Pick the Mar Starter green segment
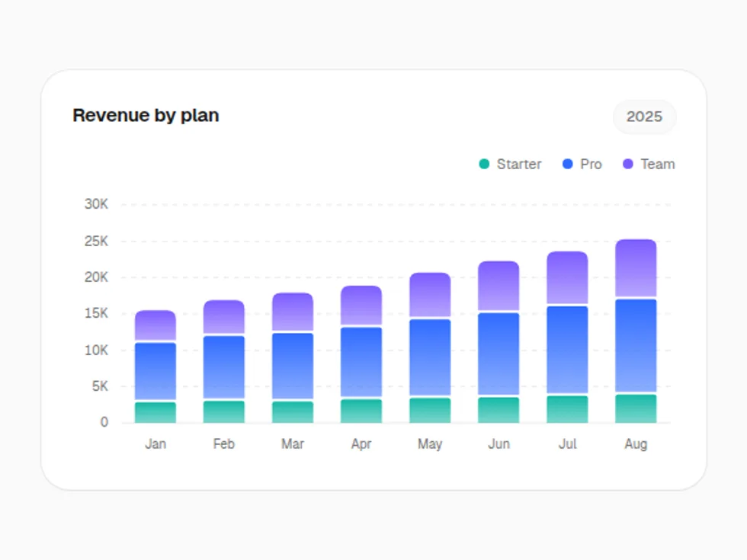This screenshot has height=560, width=747. pos(293,412)
